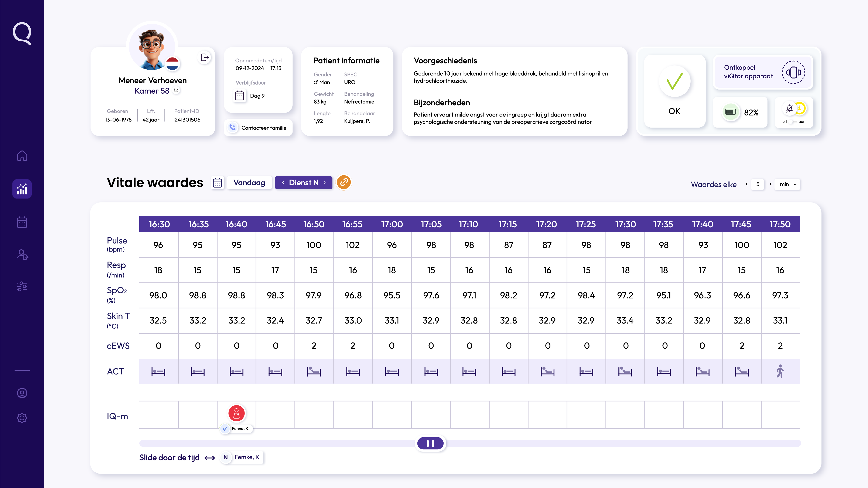Select the Vandaag tab
Screen dimensions: 868x488
coord(249,183)
